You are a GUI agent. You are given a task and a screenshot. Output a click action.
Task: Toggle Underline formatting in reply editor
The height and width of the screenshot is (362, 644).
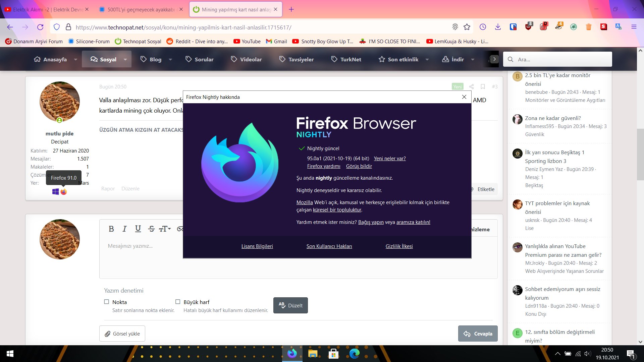(138, 229)
